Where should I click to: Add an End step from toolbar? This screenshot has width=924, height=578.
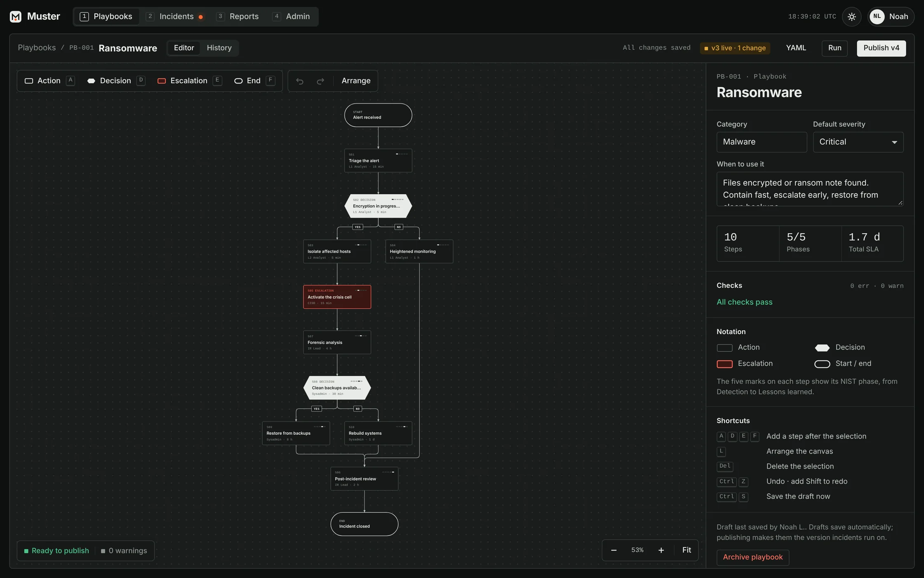coord(254,81)
